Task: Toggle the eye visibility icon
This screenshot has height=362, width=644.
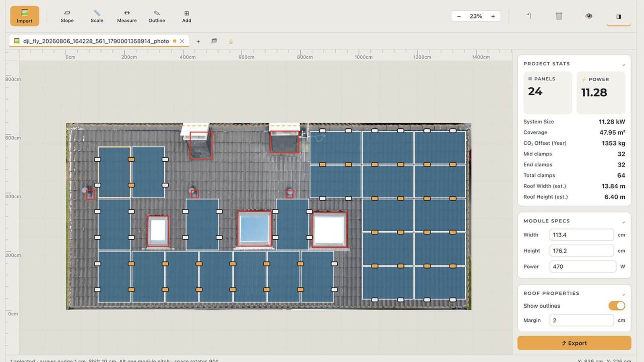Action: tap(589, 16)
